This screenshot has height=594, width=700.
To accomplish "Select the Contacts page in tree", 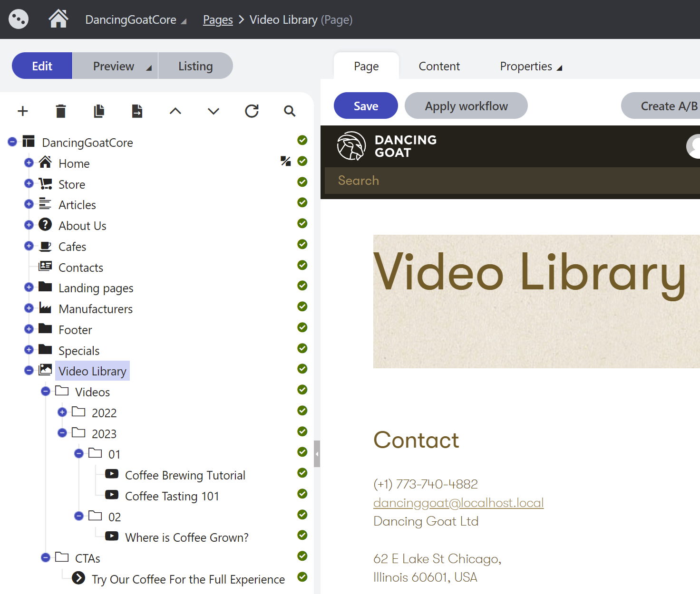I will 81,268.
